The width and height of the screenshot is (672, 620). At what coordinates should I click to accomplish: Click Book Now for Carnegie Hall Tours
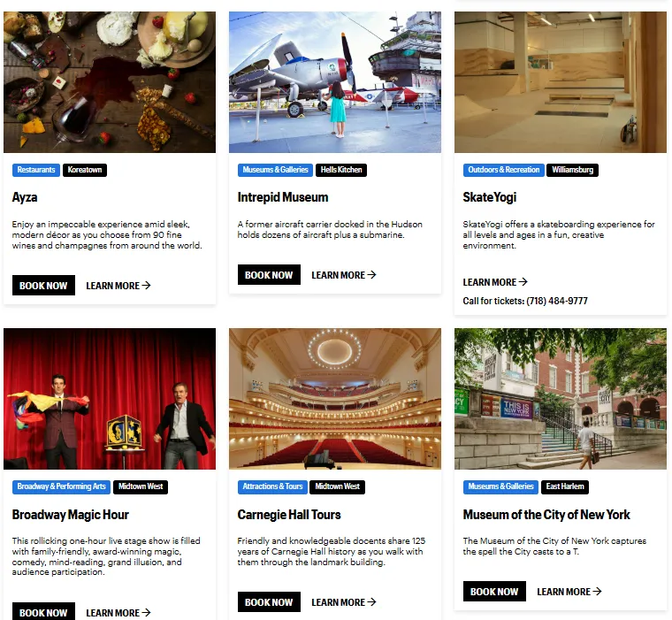pos(269,602)
